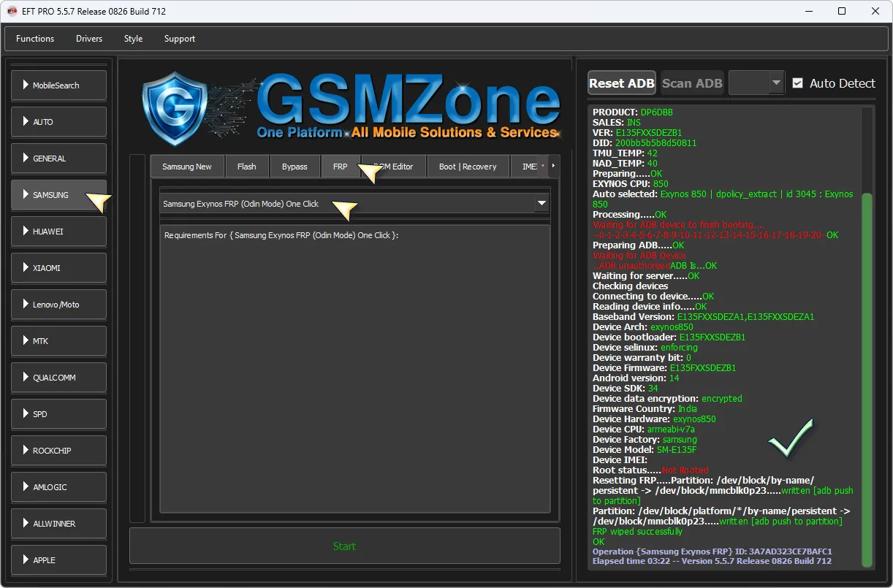The image size is (893, 588).
Task: Open Samsung Exynos FRP operation dropdown
Action: pos(354,204)
